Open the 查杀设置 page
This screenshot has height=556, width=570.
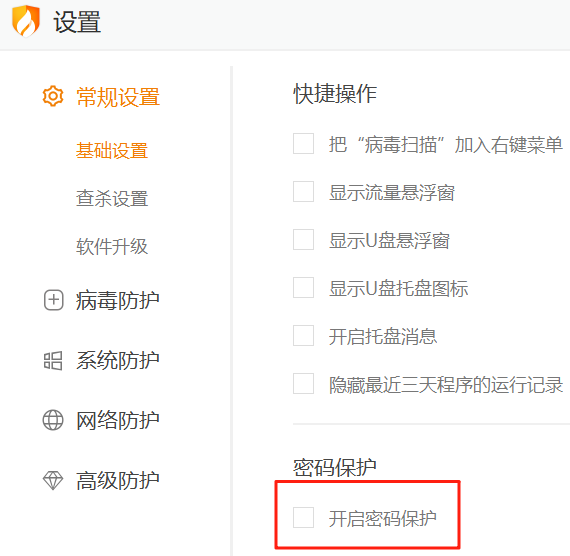112,198
